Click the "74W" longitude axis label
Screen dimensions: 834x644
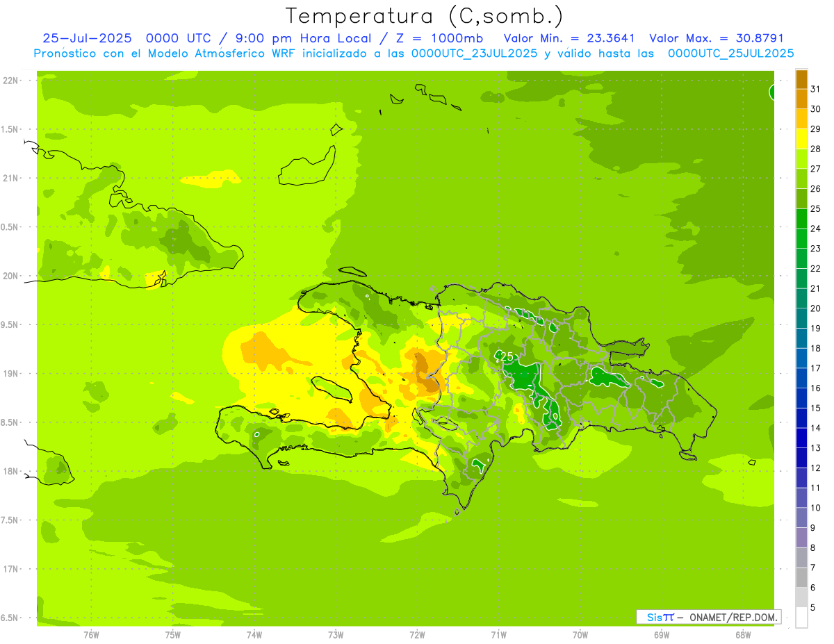(x=254, y=635)
